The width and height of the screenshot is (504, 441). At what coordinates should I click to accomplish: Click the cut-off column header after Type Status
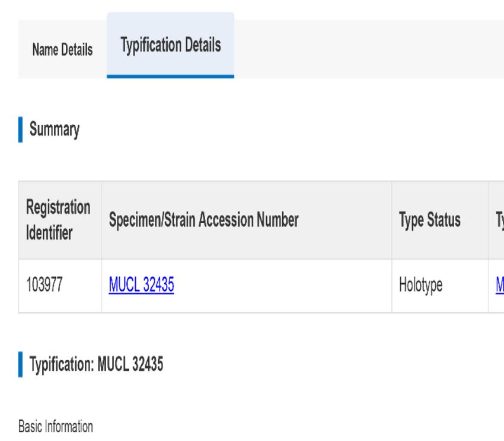(497, 220)
